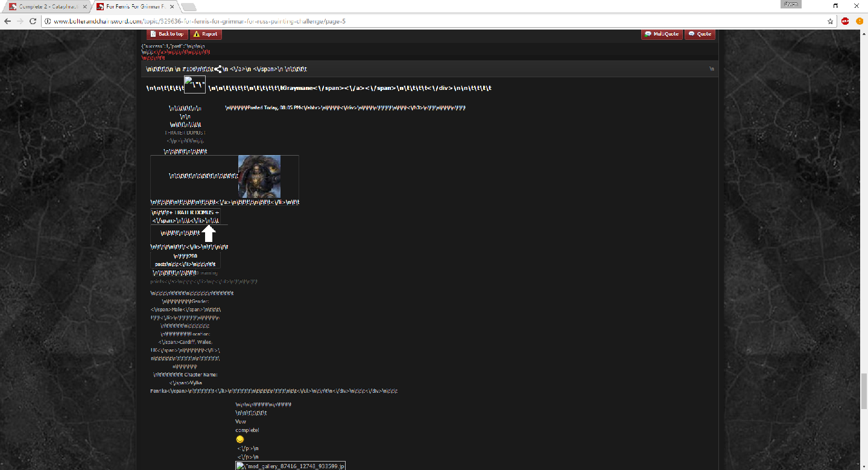This screenshot has width=868, height=470.
Task: Click the Space Wolf avatar picture
Action: pyautogui.click(x=259, y=177)
